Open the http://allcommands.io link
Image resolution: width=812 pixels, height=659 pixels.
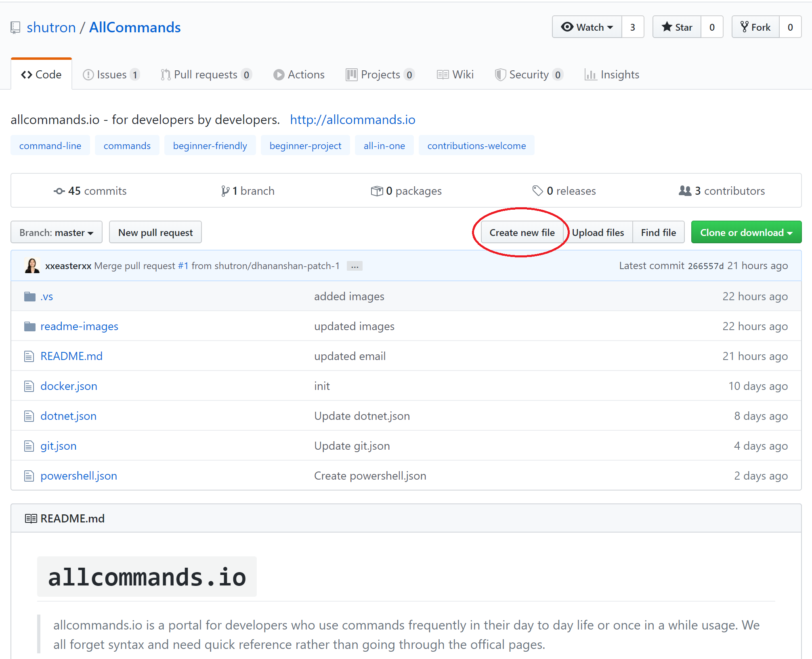pyautogui.click(x=352, y=120)
